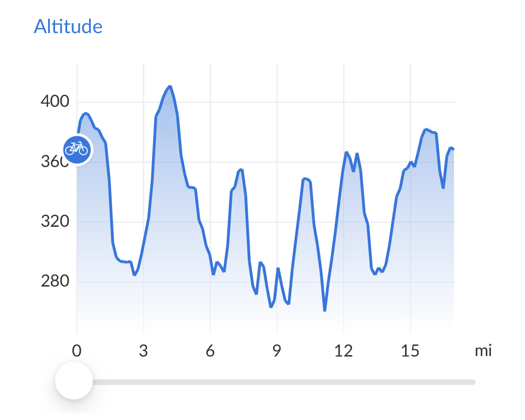525x420 pixels.
Task: Click the gray slider track's right end
Action: [472, 382]
